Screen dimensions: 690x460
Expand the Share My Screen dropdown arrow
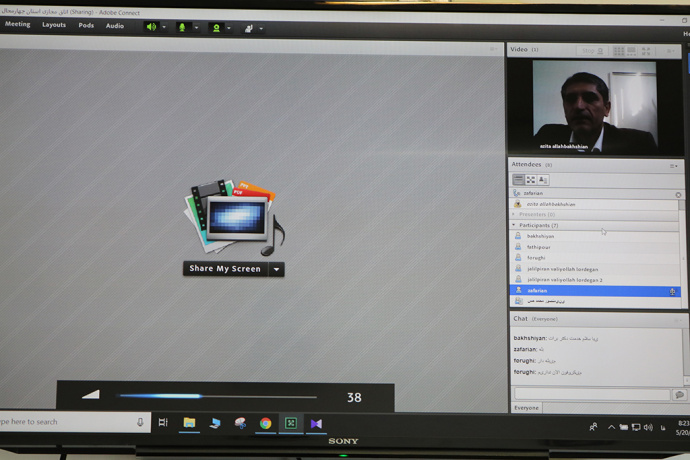click(277, 269)
